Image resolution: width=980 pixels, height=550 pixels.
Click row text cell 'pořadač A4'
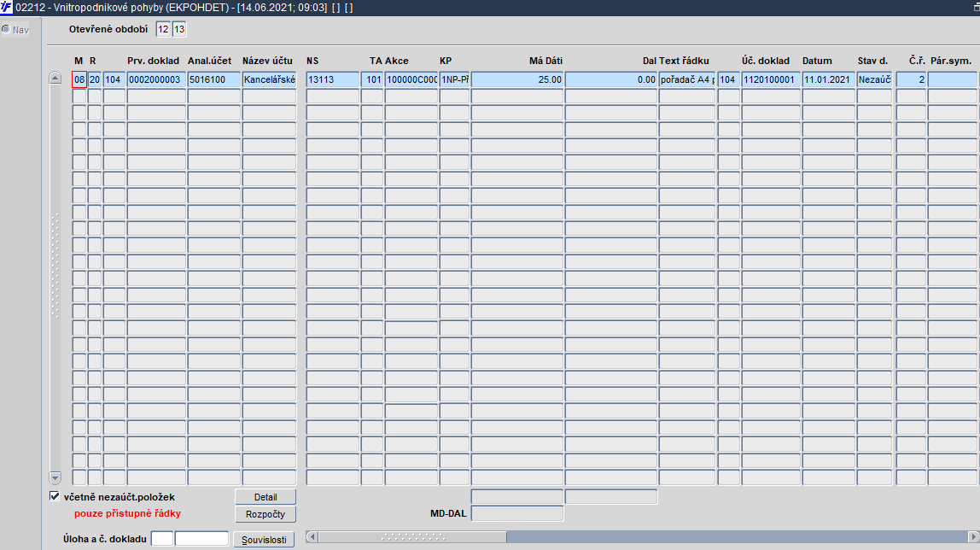(687, 79)
